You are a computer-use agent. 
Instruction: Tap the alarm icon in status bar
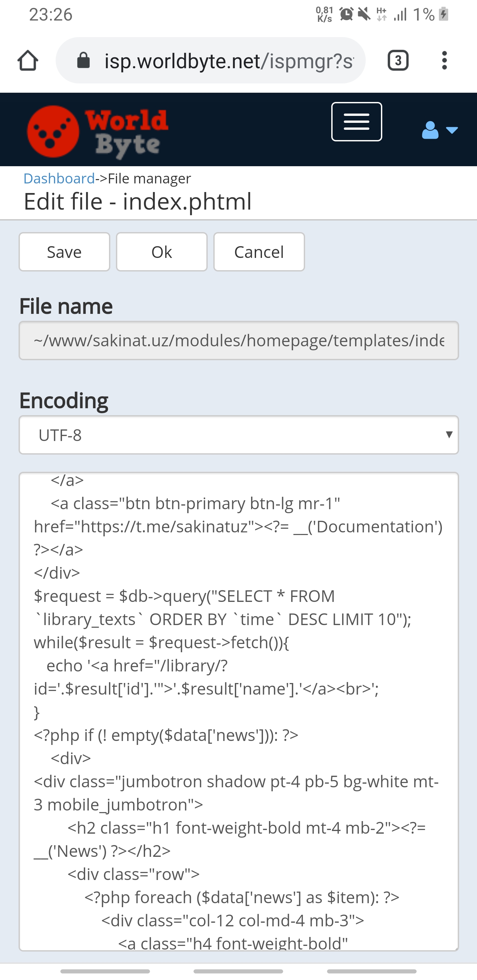346,15
